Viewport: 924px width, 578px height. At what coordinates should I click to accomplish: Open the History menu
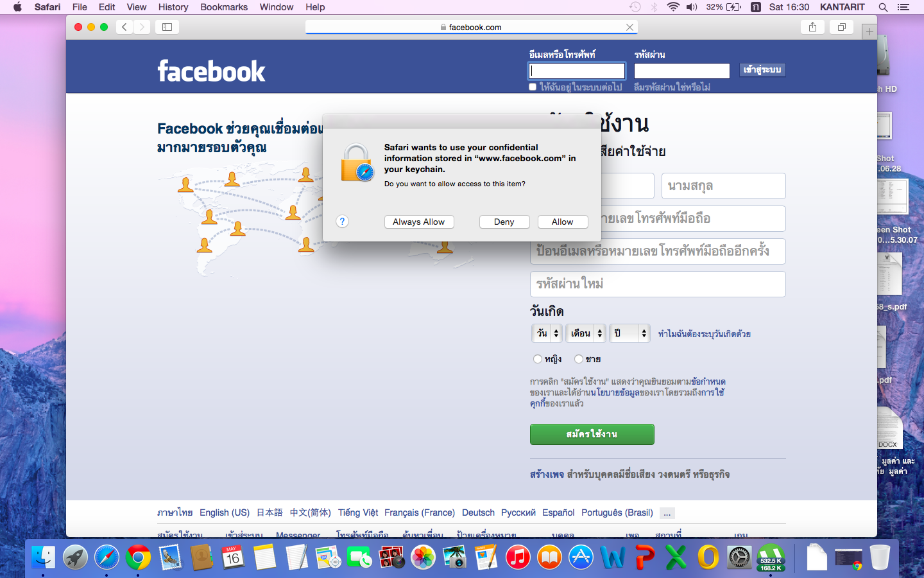click(173, 7)
